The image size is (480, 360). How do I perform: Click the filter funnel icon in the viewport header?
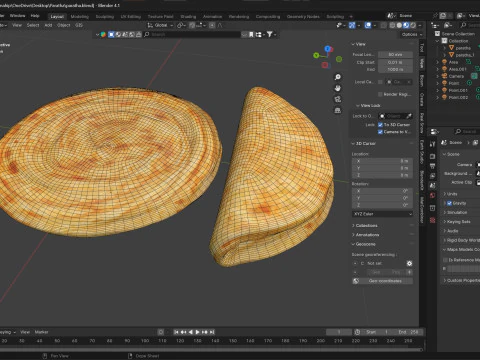270,34
